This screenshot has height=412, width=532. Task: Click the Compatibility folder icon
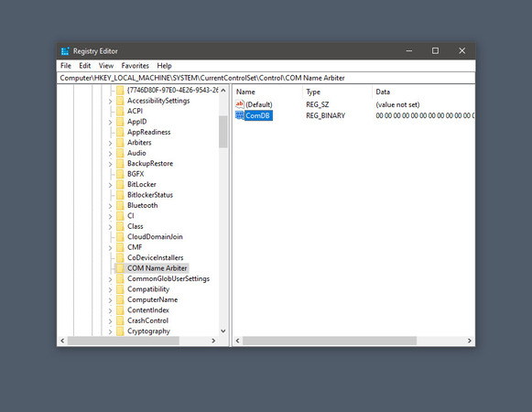pos(120,289)
